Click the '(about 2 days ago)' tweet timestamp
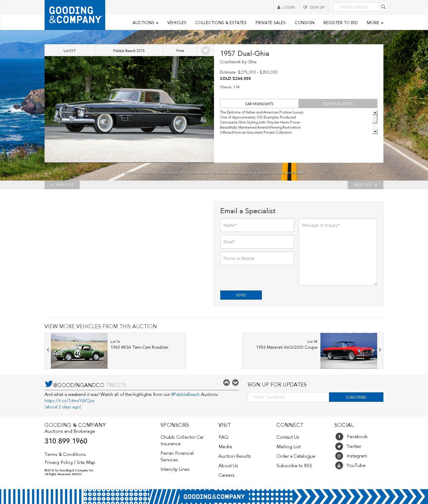The image size is (428, 504). (x=63, y=407)
